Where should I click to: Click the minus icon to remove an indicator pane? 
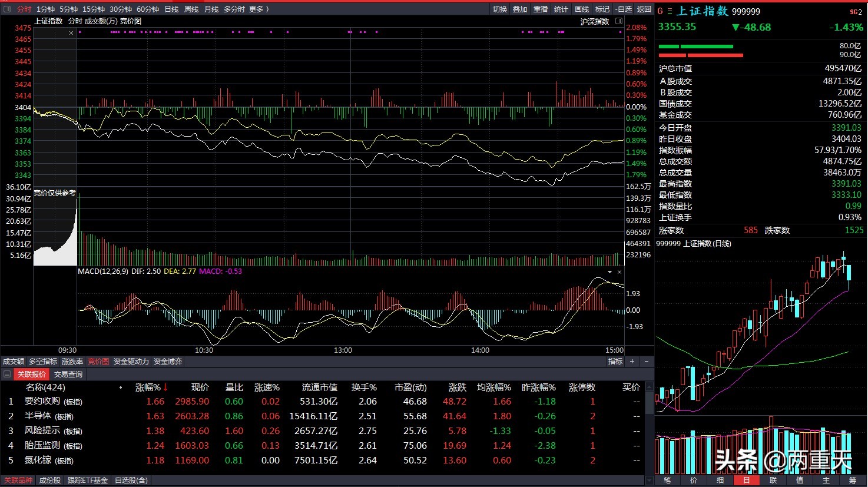(646, 362)
